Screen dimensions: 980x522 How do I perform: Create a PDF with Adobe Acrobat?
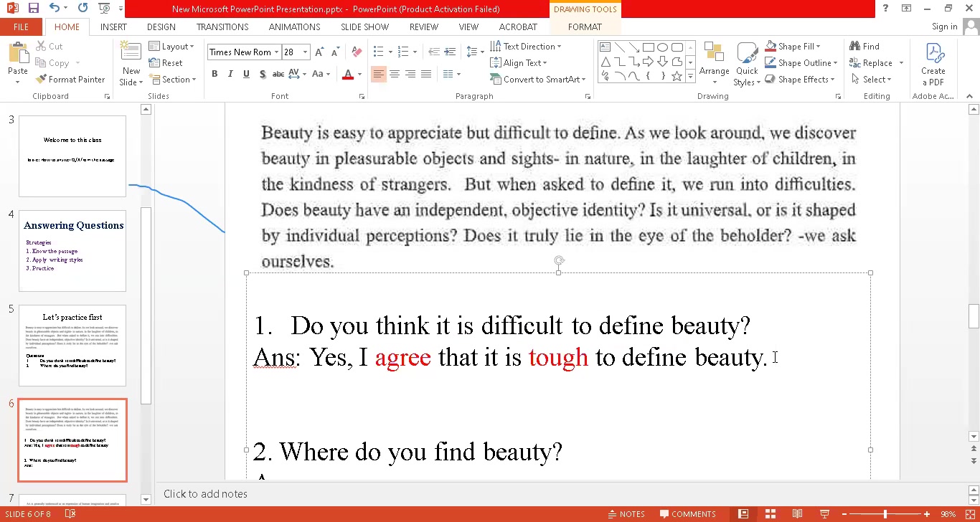coord(933,65)
